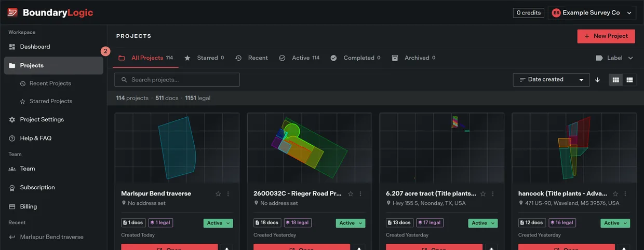
Task: Switch to Starred tab
Action: (204, 58)
